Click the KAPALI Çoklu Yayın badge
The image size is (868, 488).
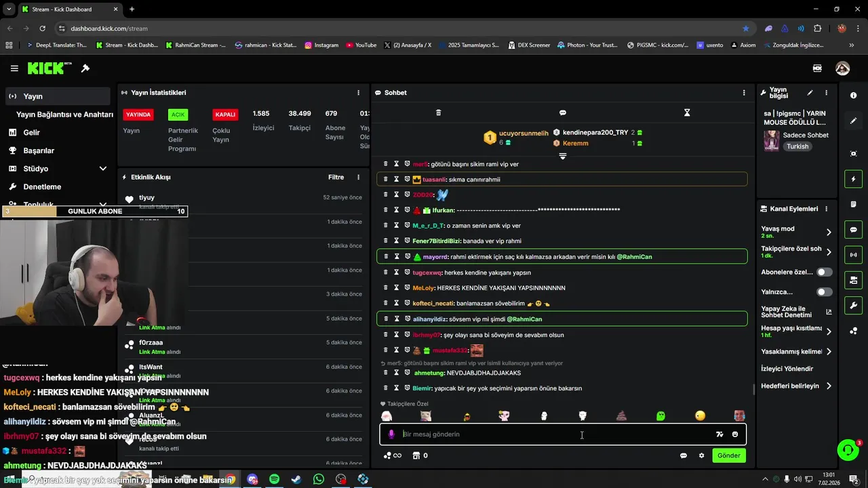(225, 115)
